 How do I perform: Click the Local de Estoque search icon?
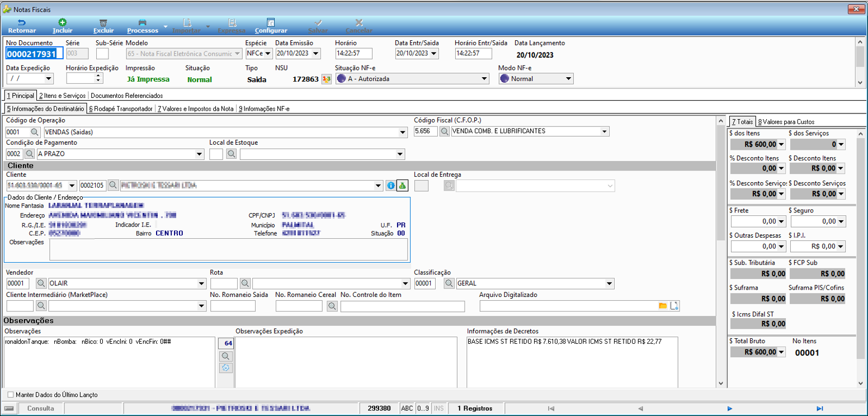232,154
